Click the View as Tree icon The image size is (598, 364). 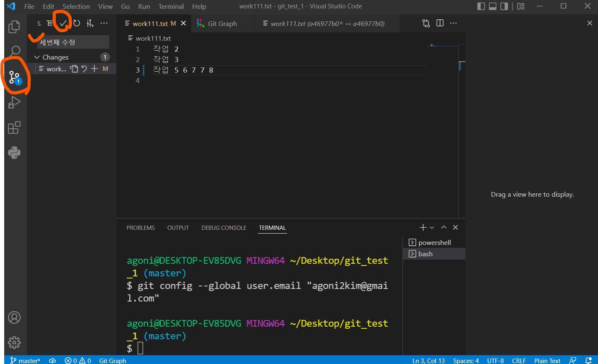(50, 23)
